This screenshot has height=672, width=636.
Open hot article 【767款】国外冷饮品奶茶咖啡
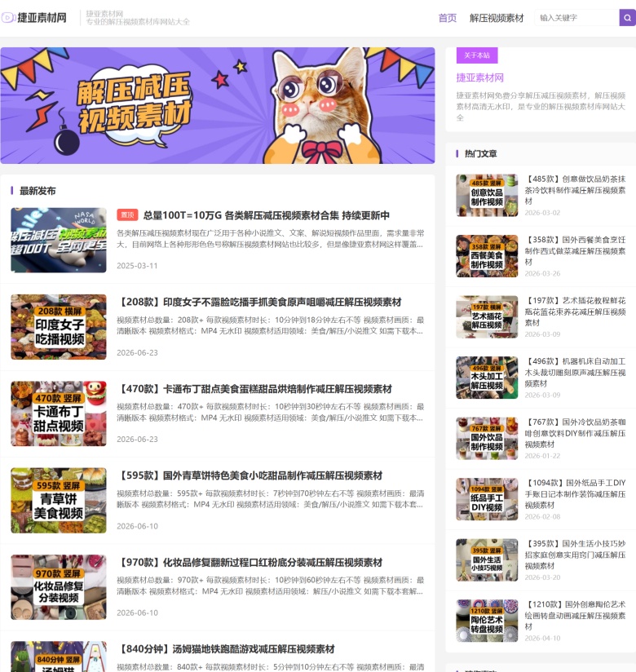(575, 433)
